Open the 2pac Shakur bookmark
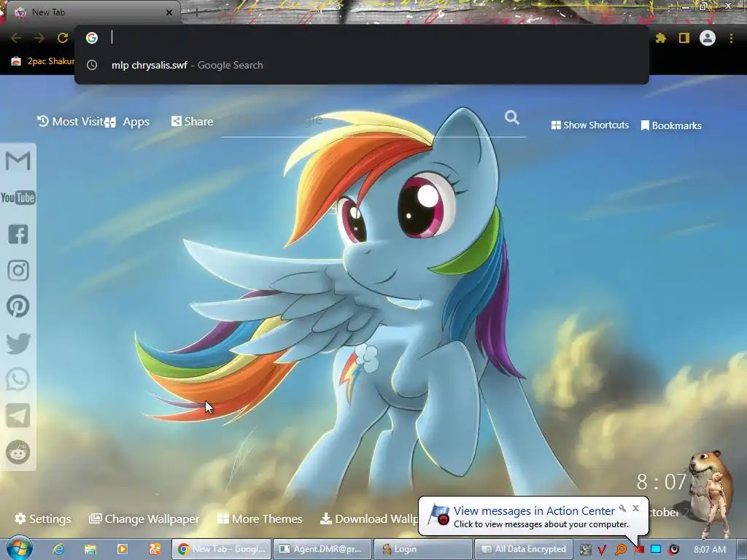The image size is (747, 560). (42, 61)
